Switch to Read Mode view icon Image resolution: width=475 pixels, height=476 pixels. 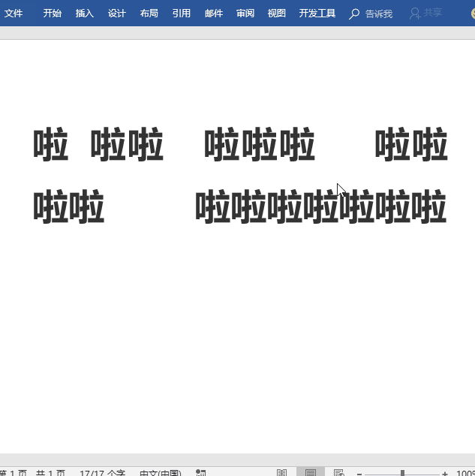click(282, 473)
